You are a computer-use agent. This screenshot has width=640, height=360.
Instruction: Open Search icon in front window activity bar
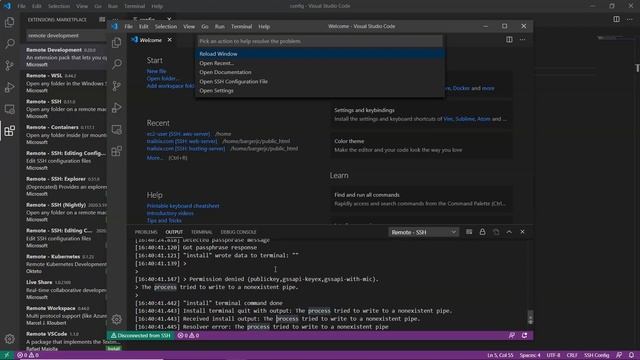coord(117,64)
